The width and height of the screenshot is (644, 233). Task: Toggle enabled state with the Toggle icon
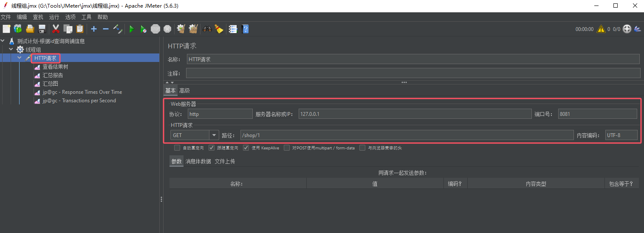coord(118,29)
